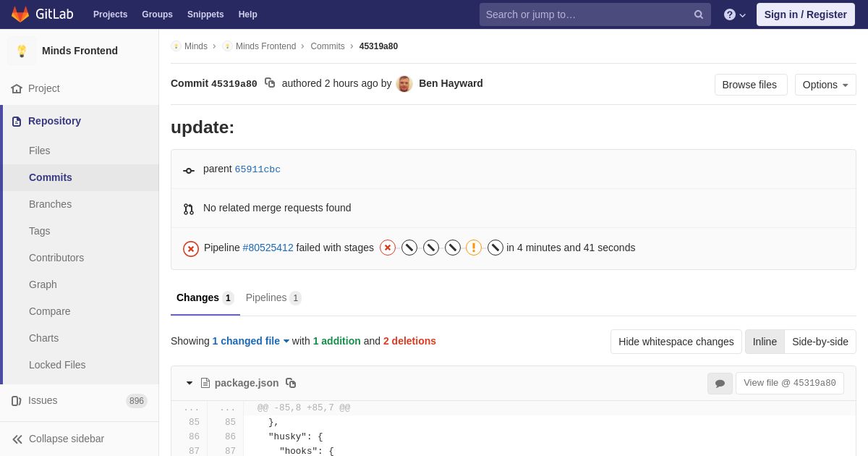Screen dimensions: 868x456
Task: Open Minds breadcrumb link
Action: click(196, 46)
